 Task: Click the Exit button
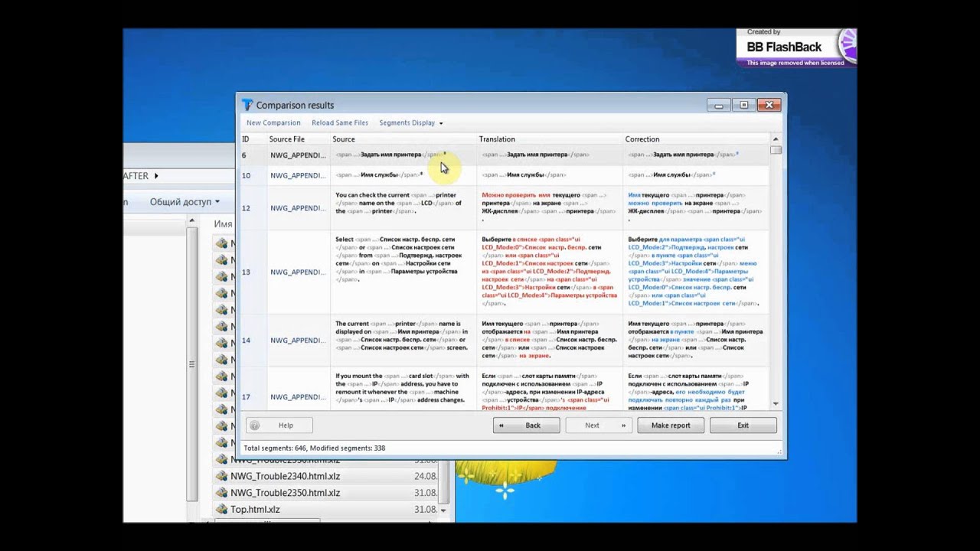click(743, 425)
